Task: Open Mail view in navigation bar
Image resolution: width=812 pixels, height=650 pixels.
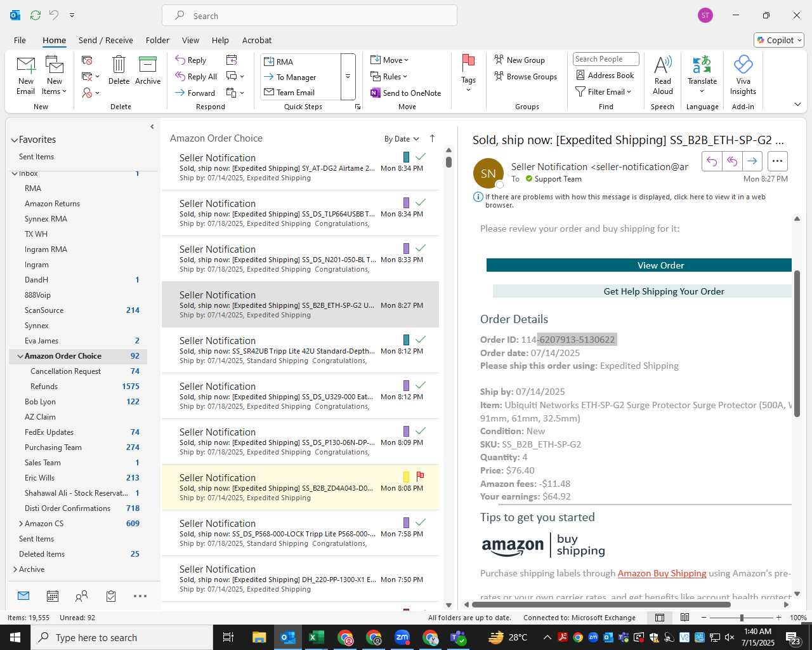Action: [23, 596]
